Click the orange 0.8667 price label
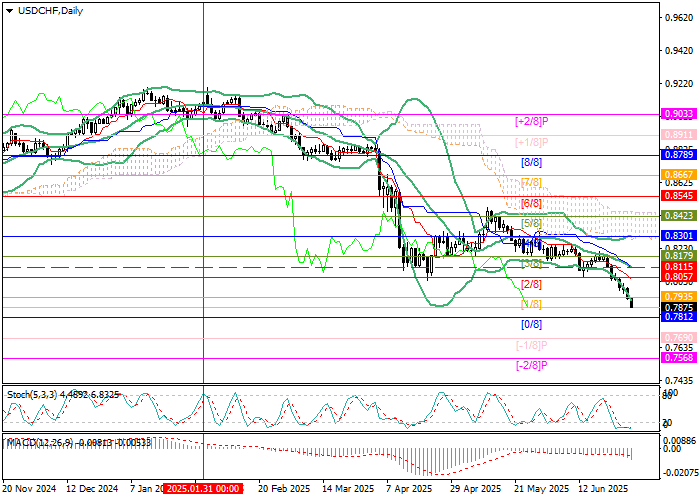The height and width of the screenshot is (500, 700). (x=677, y=174)
